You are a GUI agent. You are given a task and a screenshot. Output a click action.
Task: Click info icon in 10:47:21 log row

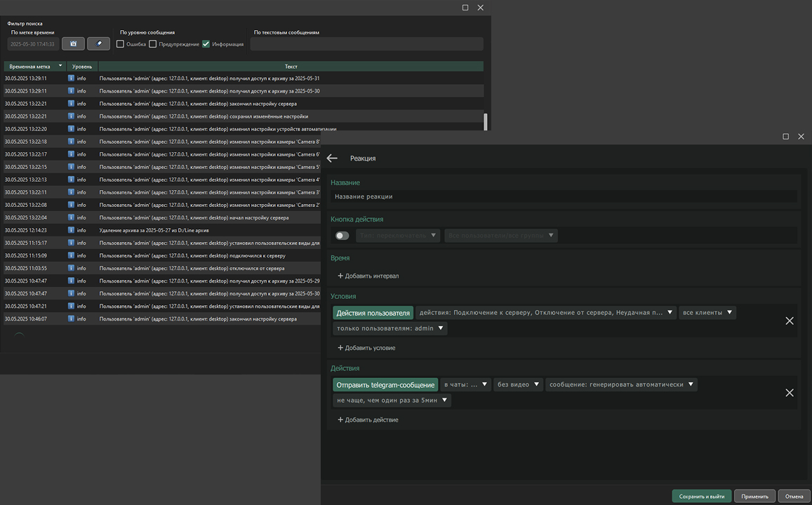click(72, 307)
